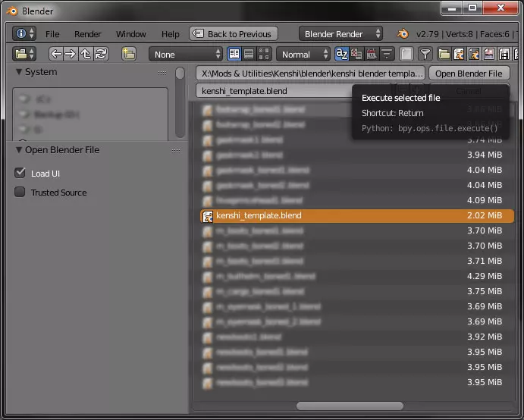Go to parent directory icon
The width and height of the screenshot is (524, 420).
coord(86,54)
